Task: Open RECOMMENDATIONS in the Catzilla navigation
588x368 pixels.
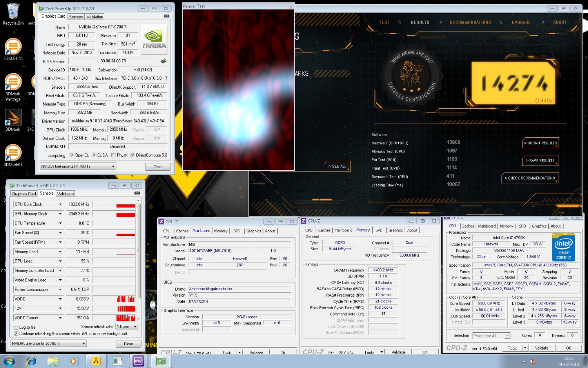Action: coord(470,22)
